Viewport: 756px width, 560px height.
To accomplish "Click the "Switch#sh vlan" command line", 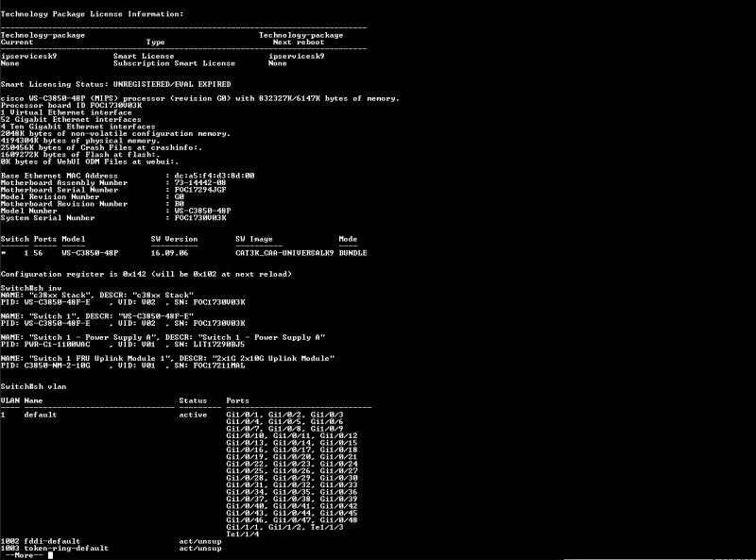I will (34, 387).
